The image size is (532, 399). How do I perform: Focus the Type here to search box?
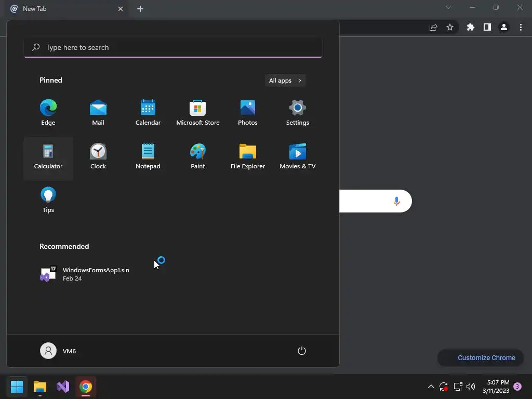pos(173,47)
